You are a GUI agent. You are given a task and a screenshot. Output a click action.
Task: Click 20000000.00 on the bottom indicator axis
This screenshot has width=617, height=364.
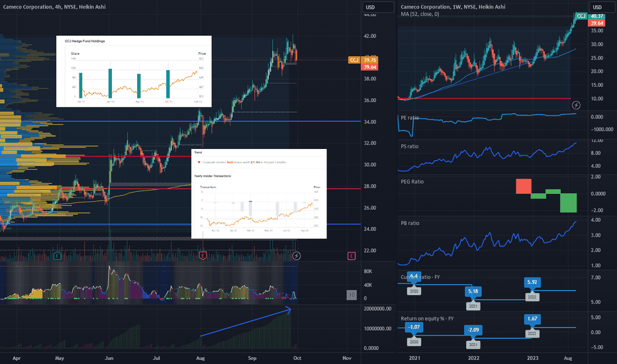click(x=378, y=309)
